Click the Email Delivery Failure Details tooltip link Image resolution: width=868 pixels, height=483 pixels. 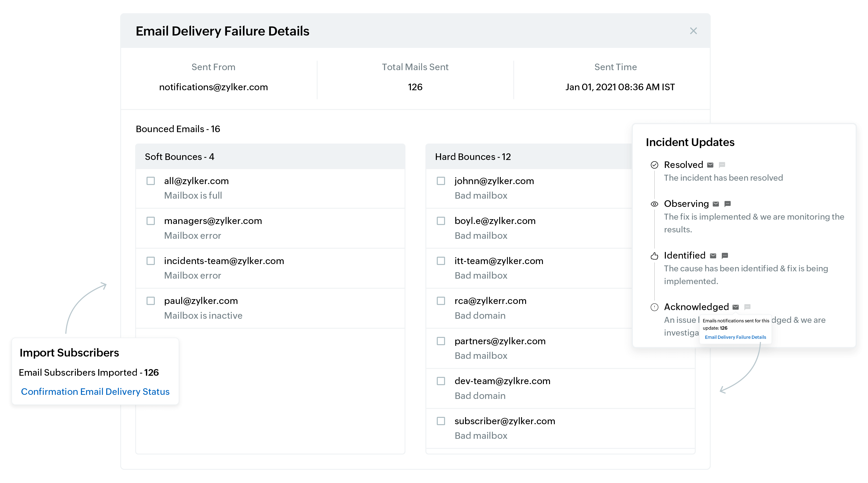(x=735, y=337)
